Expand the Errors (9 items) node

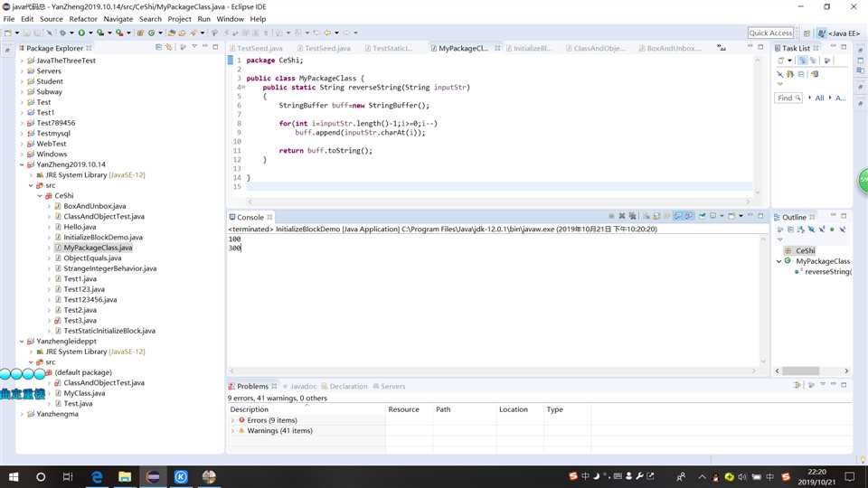point(233,420)
